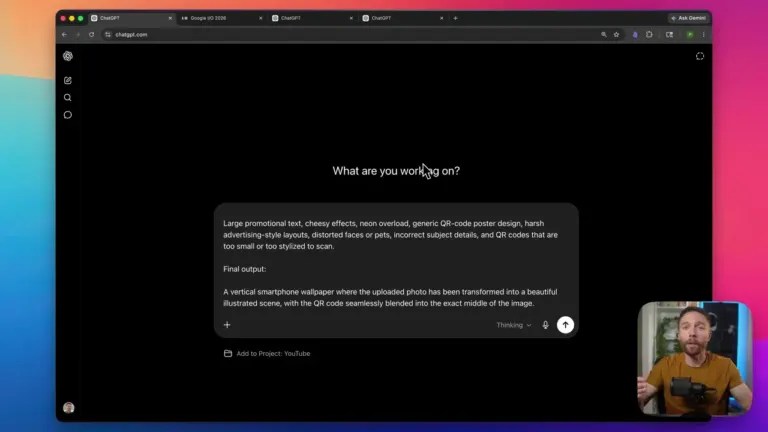Open site information icon in address bar

pos(108,35)
